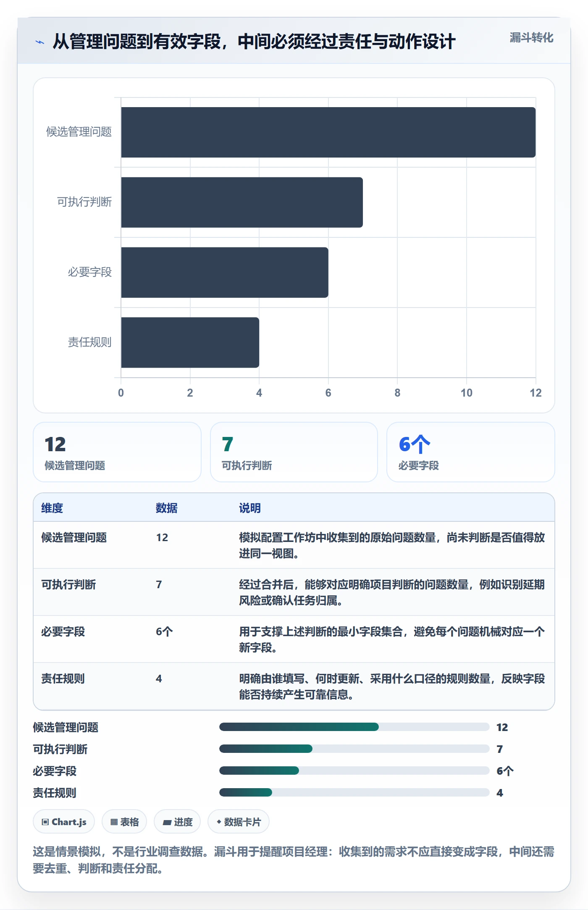Click the 必要字段 bar in chart
The image size is (588, 910).
[225, 273]
